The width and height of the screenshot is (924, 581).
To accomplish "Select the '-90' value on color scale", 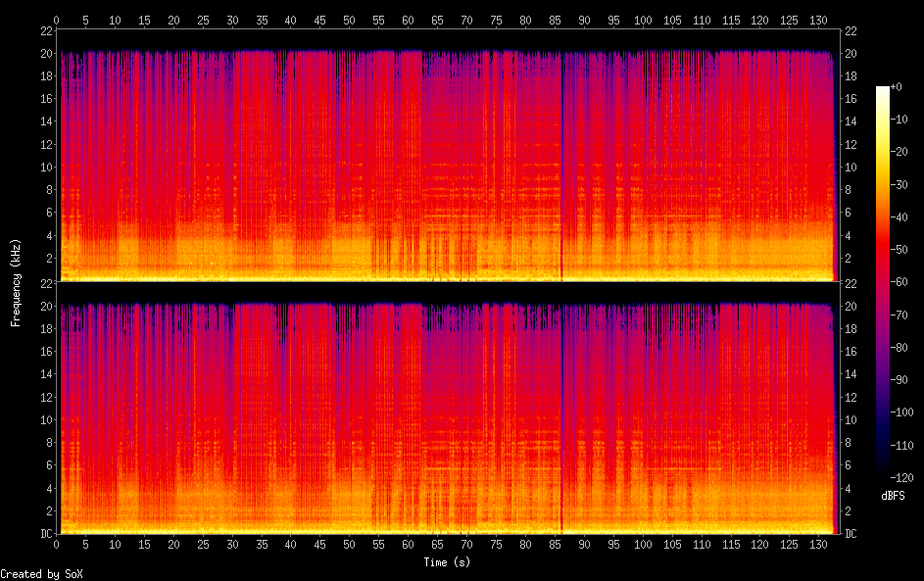I will pos(900,379).
